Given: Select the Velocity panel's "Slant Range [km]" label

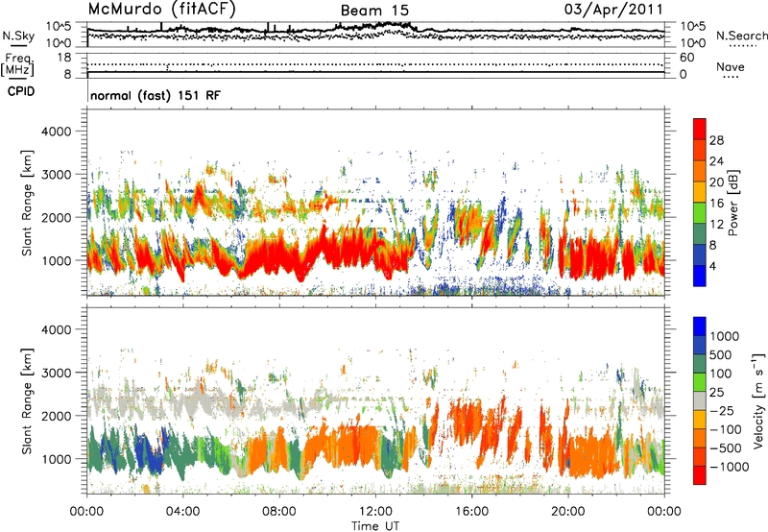Looking at the screenshot, I should (27, 400).
